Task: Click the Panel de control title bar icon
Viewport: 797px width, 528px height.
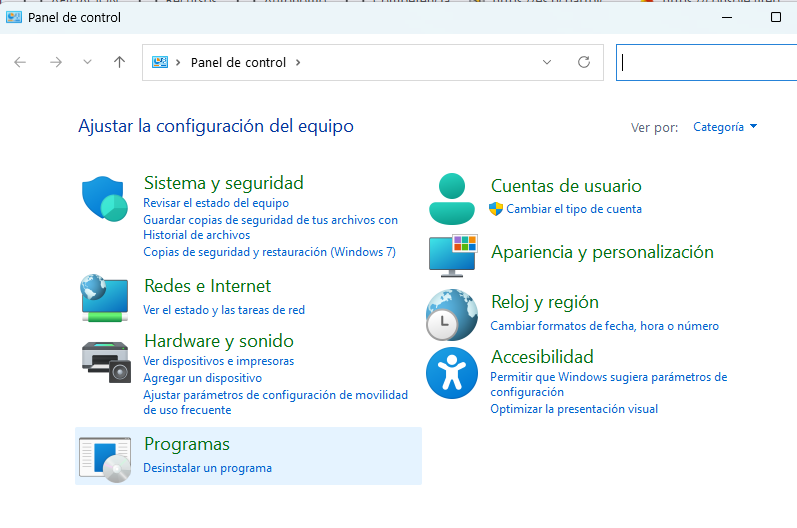Action: (14, 17)
